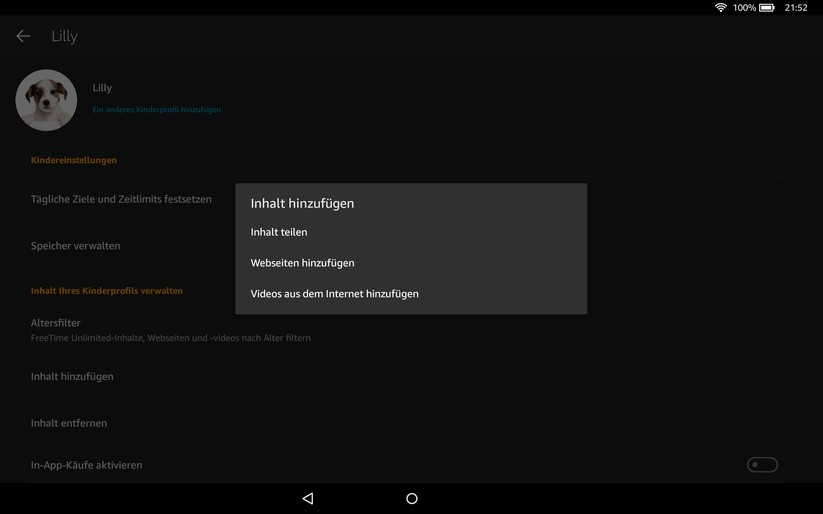Open 'Speicher verwalten' setting
Image resolution: width=823 pixels, height=514 pixels.
click(75, 246)
